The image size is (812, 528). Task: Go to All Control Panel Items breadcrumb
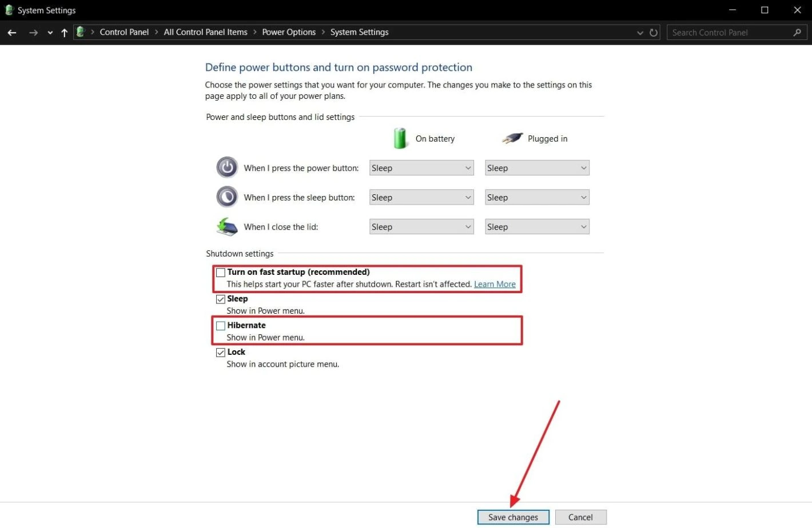tap(205, 32)
